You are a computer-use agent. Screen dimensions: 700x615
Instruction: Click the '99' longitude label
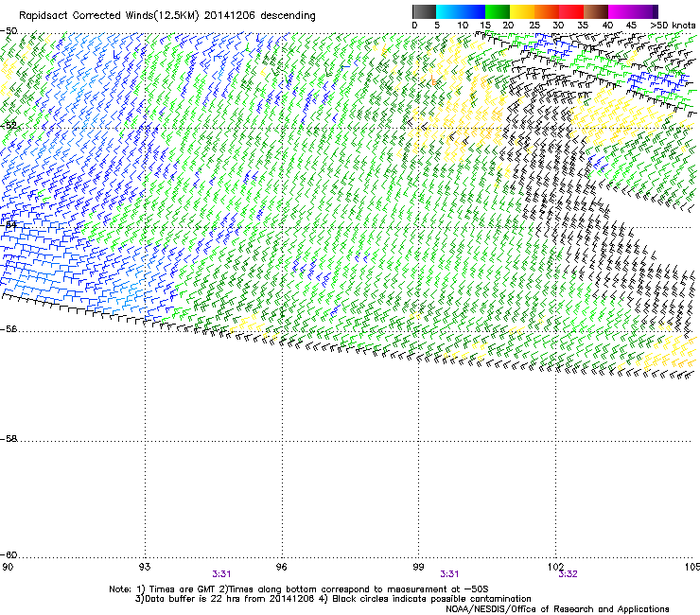[x=418, y=567]
